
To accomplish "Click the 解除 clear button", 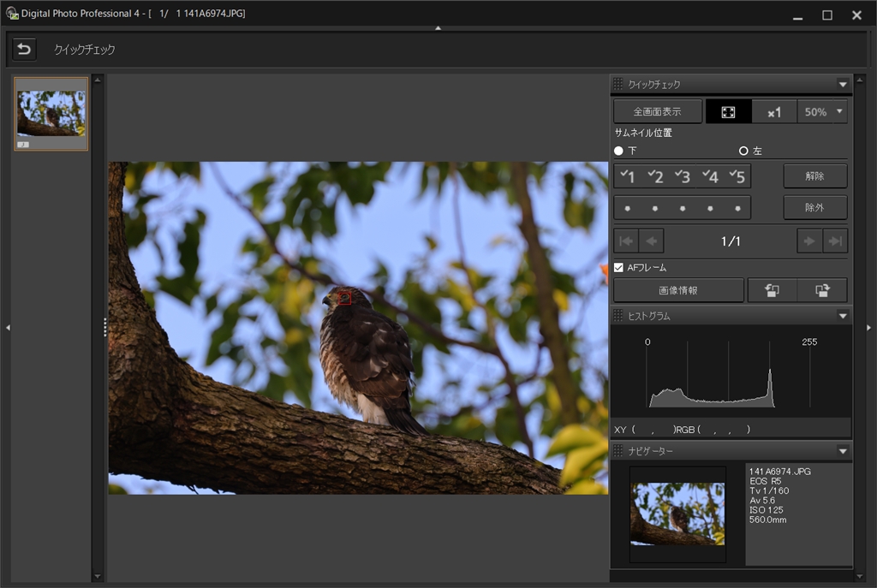I will (x=814, y=176).
